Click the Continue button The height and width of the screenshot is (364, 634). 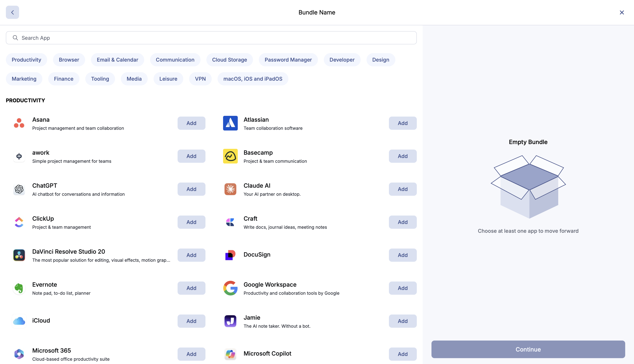528,349
